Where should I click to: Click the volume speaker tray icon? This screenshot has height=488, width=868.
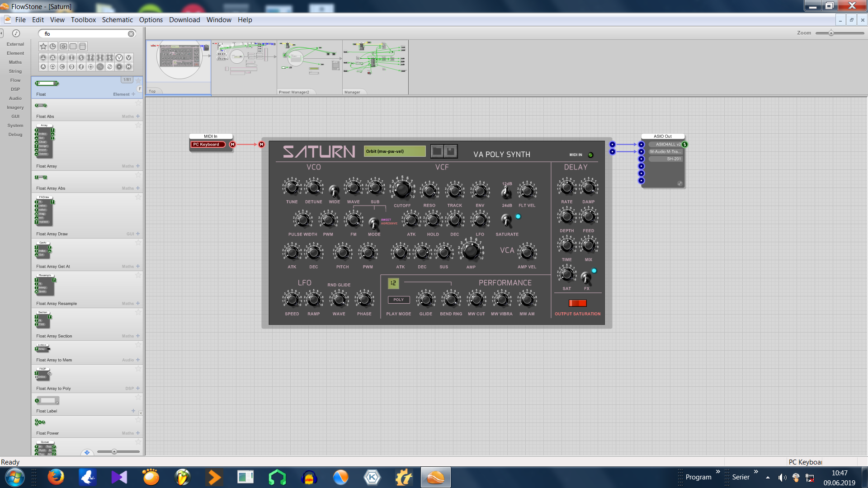point(782,478)
